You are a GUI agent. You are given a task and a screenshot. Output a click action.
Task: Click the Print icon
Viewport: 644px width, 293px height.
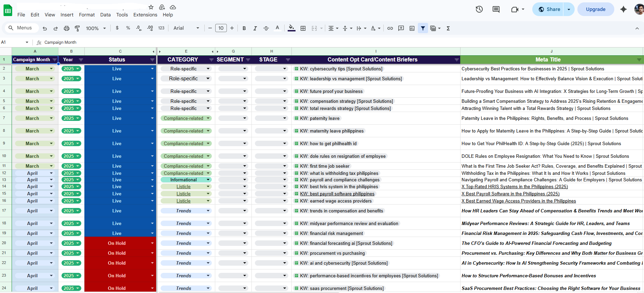click(x=67, y=28)
